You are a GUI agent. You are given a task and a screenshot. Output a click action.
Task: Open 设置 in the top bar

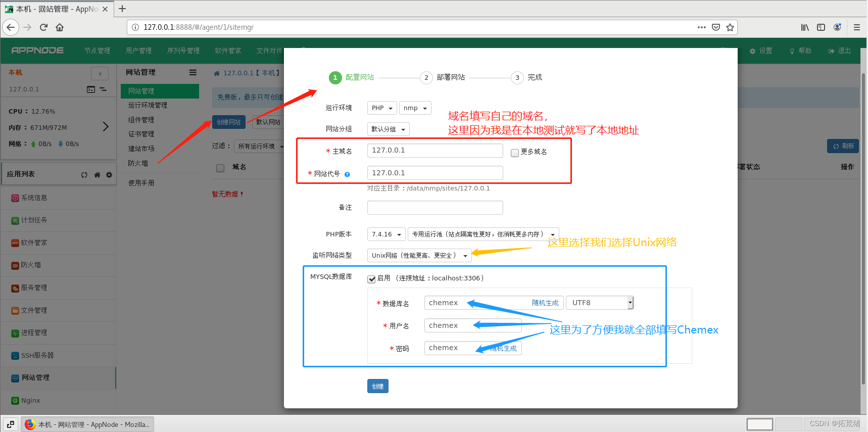pyautogui.click(x=761, y=51)
